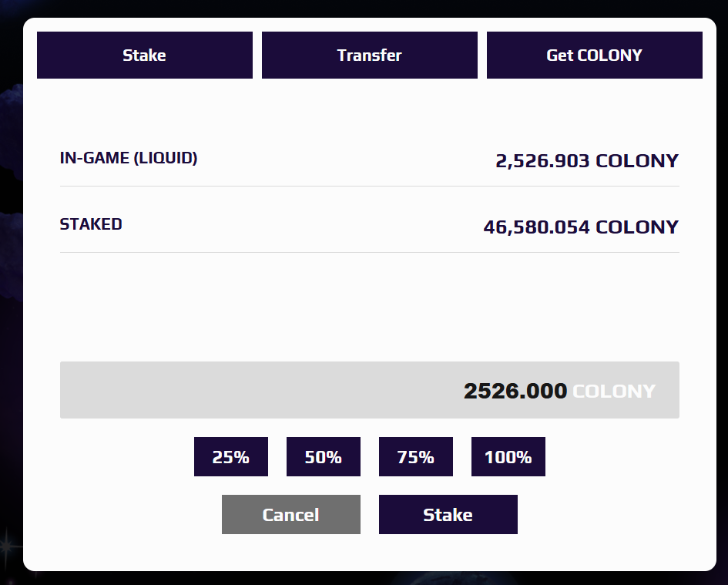Screen dimensions: 728x585
Task: Select the Get COLONY tab
Action: pos(594,55)
